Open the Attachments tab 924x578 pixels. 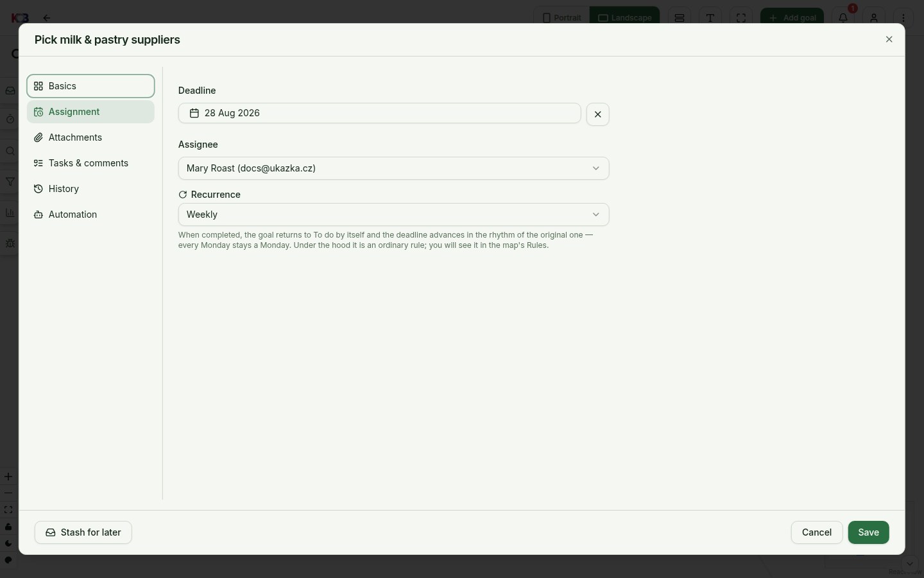point(90,137)
